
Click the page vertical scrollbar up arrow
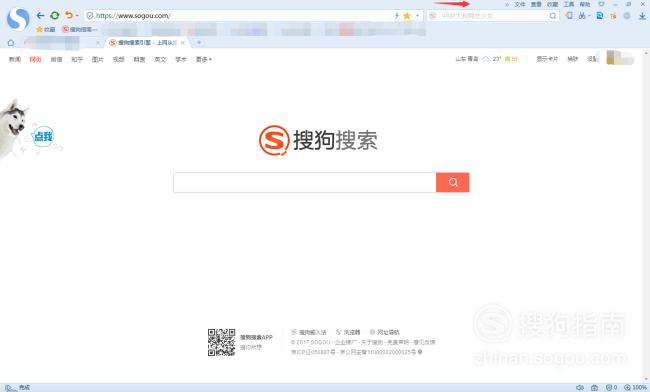[x=646, y=53]
